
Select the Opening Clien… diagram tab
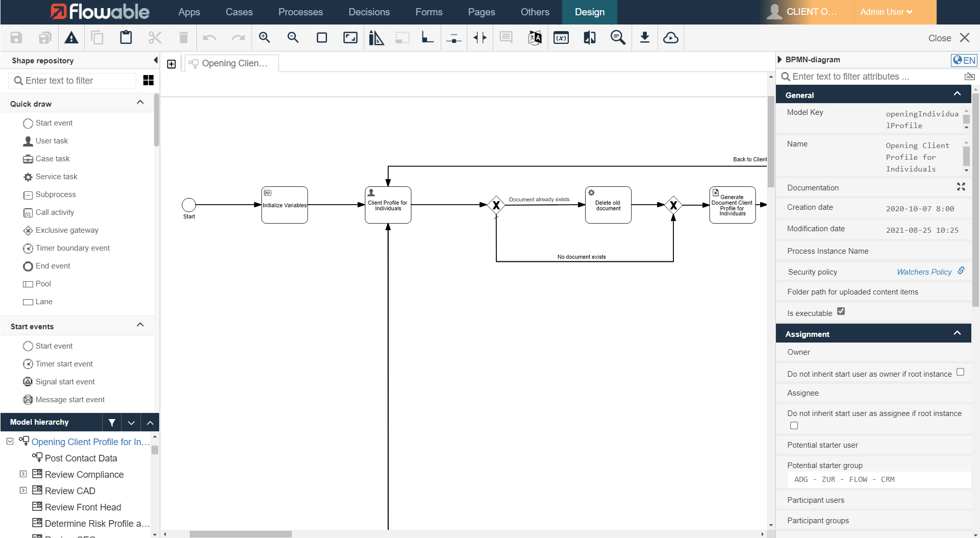pos(232,63)
